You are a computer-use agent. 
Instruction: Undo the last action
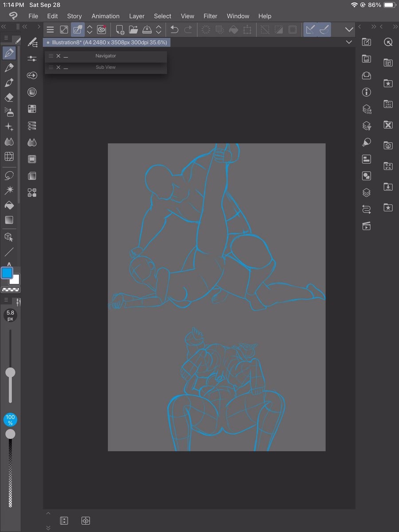click(175, 30)
